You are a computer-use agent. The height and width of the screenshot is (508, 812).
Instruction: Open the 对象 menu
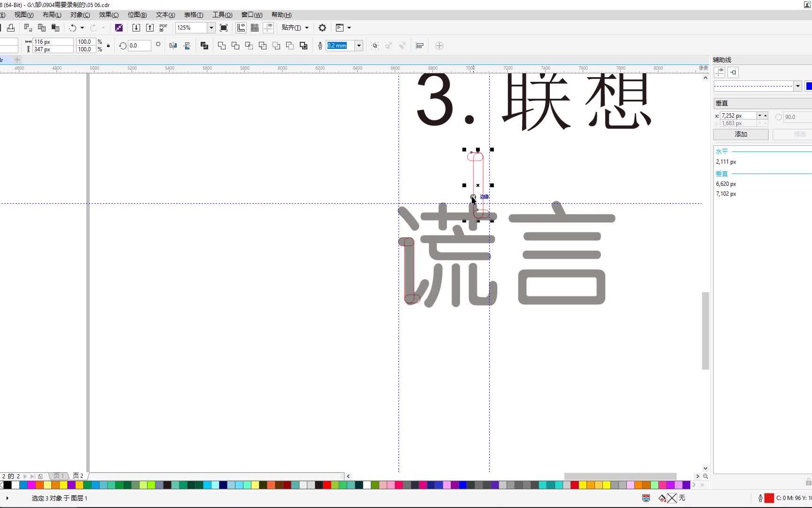(80, 15)
